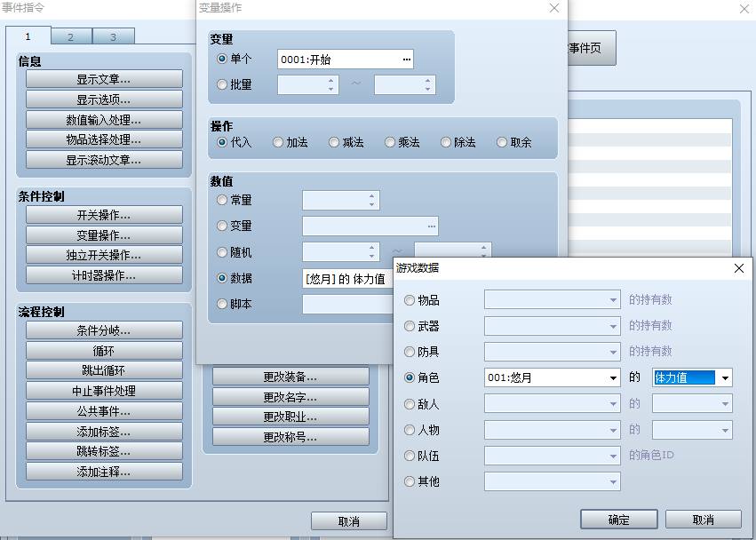Switch to tab 1 of event commands

tap(28, 36)
